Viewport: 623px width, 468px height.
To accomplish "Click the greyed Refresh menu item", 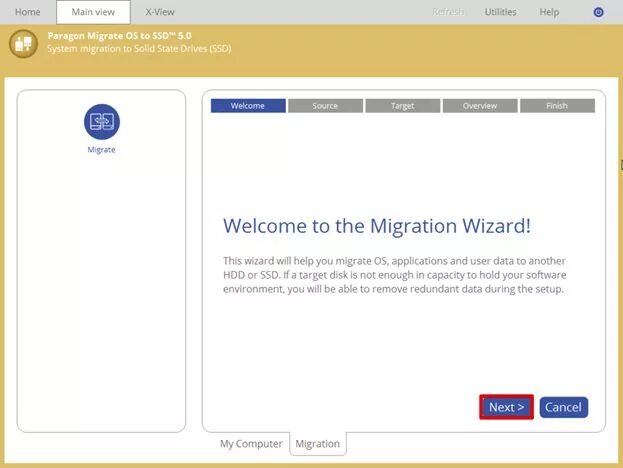I will [x=448, y=12].
